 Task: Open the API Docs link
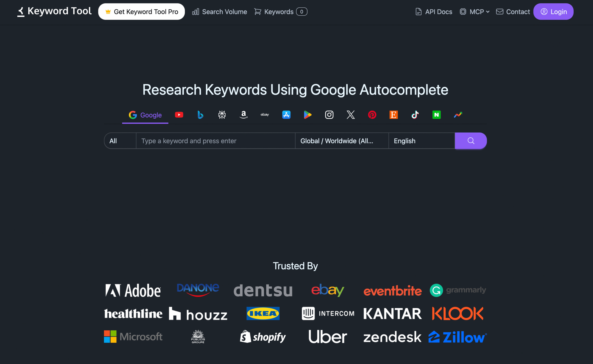tap(434, 12)
